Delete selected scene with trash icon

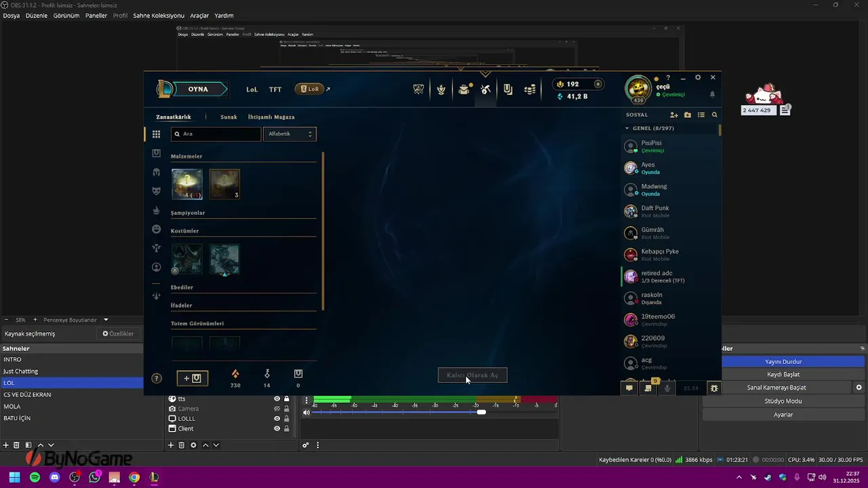(x=17, y=445)
